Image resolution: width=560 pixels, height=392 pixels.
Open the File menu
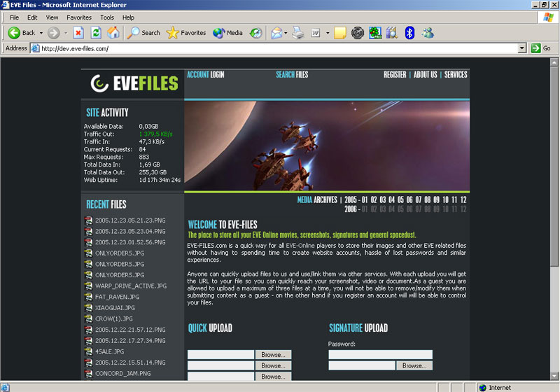pos(14,17)
